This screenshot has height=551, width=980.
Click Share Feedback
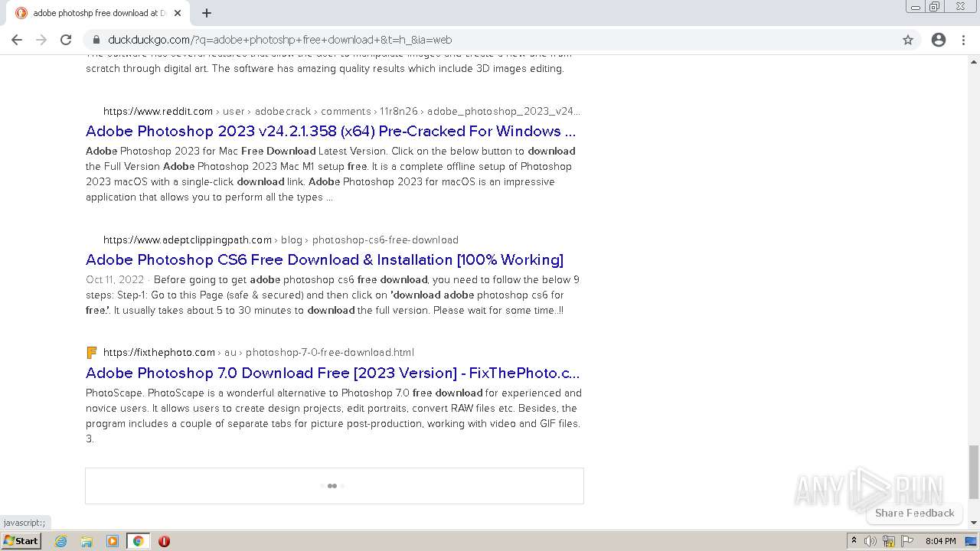914,513
